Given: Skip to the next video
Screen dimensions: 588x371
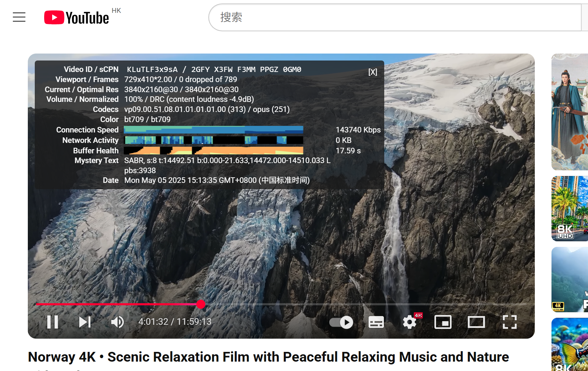Looking at the screenshot, I should [85, 322].
